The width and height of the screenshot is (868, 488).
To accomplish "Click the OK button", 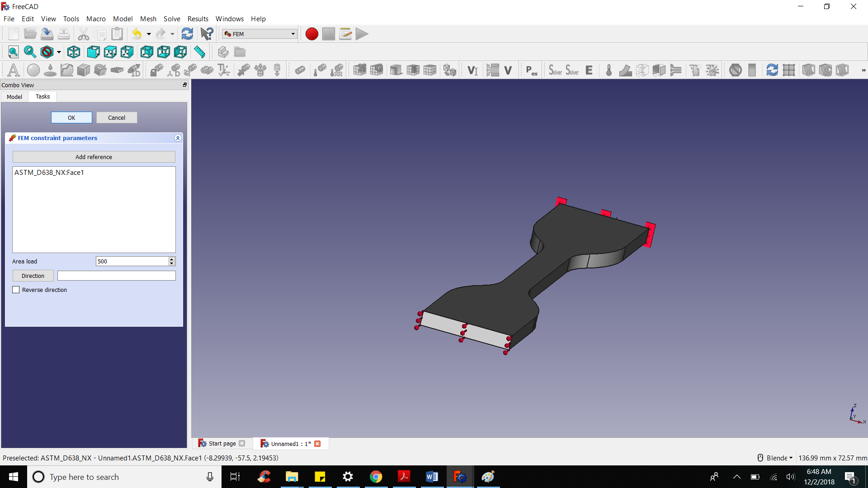I will coord(71,117).
